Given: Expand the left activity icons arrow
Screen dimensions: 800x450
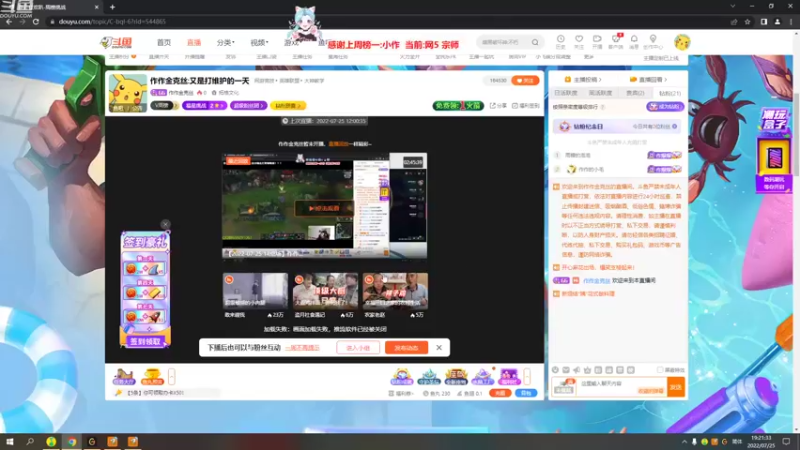Looking at the screenshot, I should pos(171,377).
